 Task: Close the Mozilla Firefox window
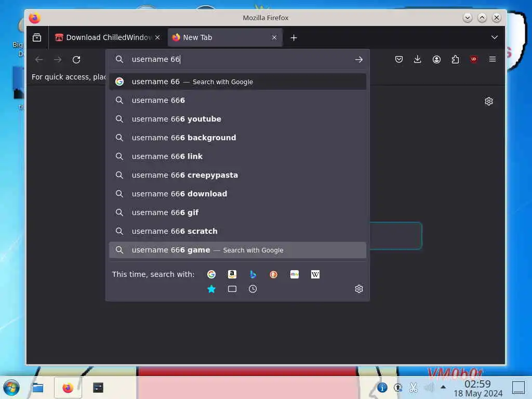496,18
